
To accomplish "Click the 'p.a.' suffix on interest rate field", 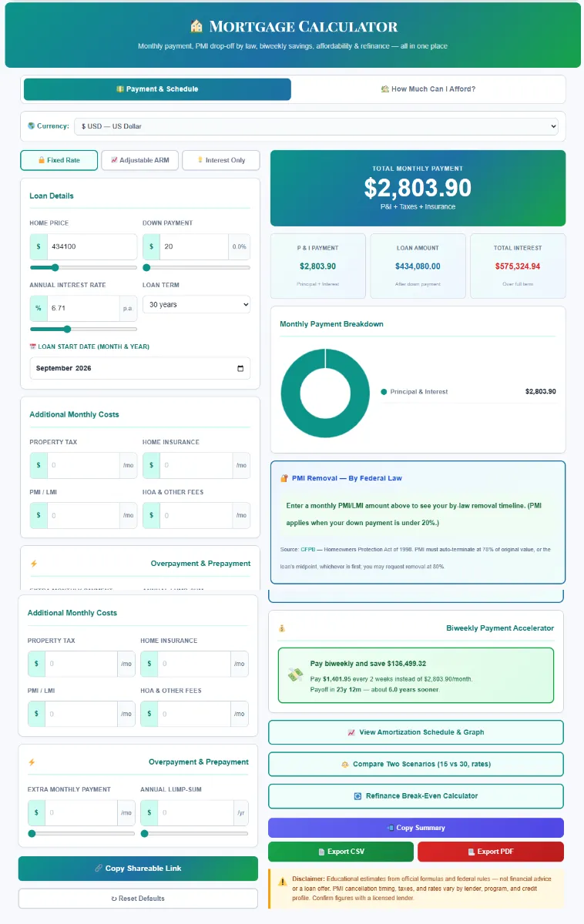I will pyautogui.click(x=128, y=308).
